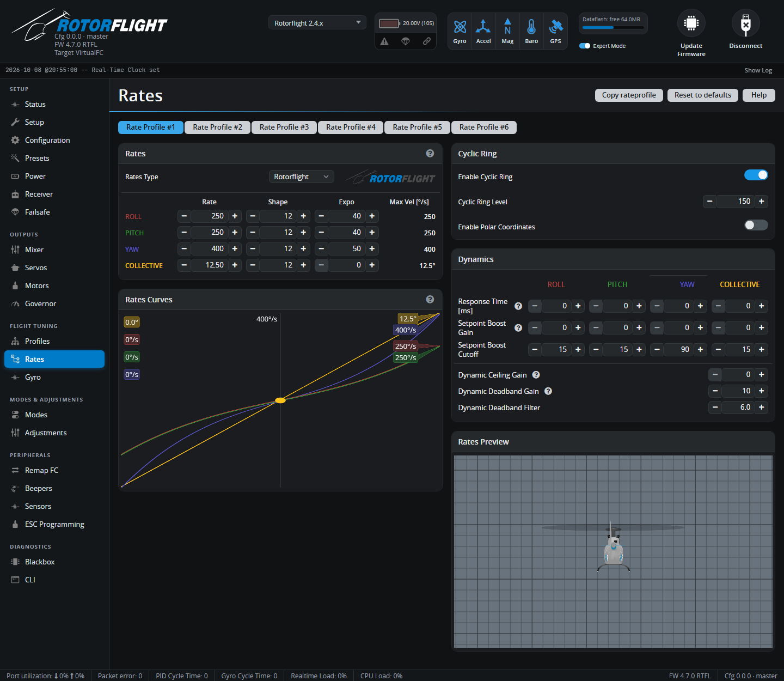Switch to Rate Profile #4 tab
This screenshot has height=681, width=784.
(x=351, y=127)
